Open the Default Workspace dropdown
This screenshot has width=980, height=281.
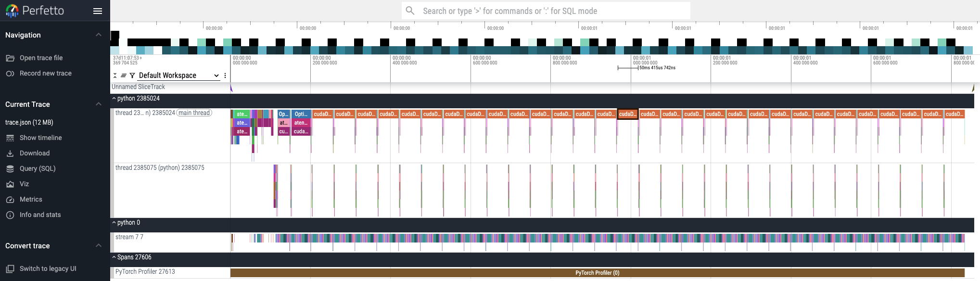178,76
